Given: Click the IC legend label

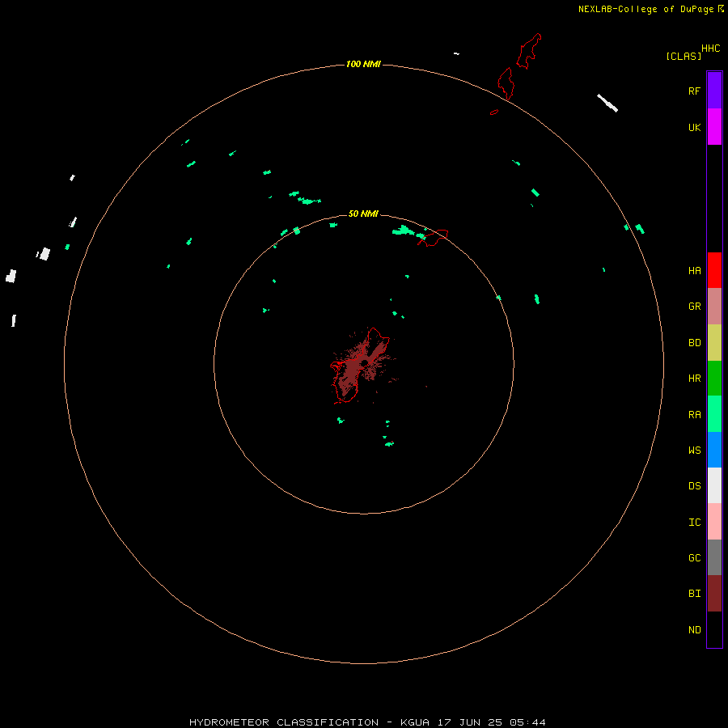Looking at the screenshot, I should coord(694,522).
